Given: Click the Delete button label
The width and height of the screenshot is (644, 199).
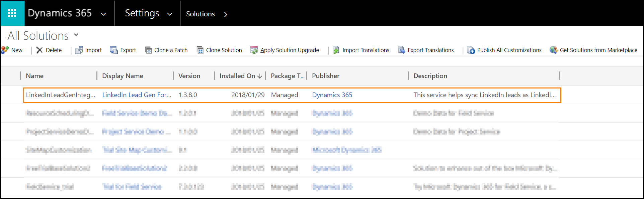Looking at the screenshot, I should (x=54, y=50).
